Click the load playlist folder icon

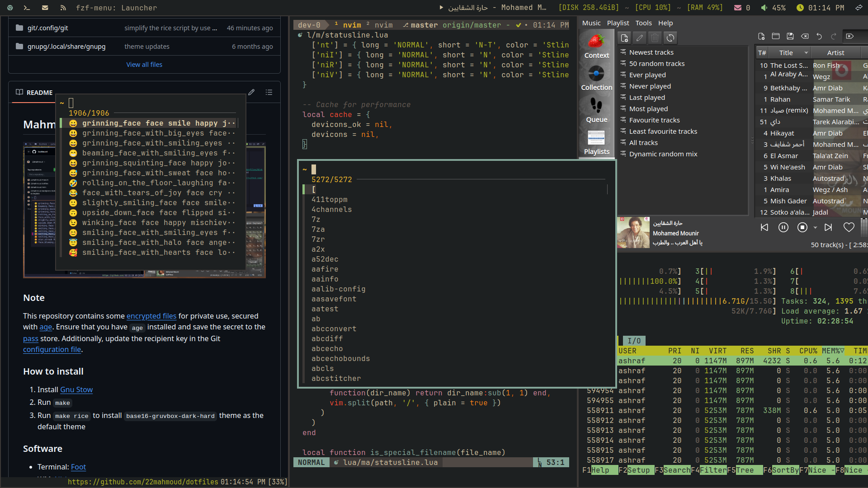click(776, 36)
